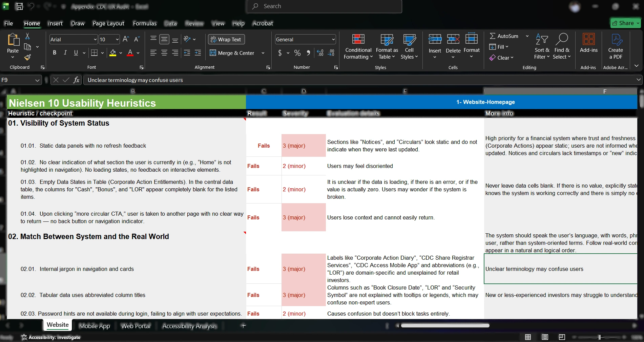Align text to the left

(153, 52)
